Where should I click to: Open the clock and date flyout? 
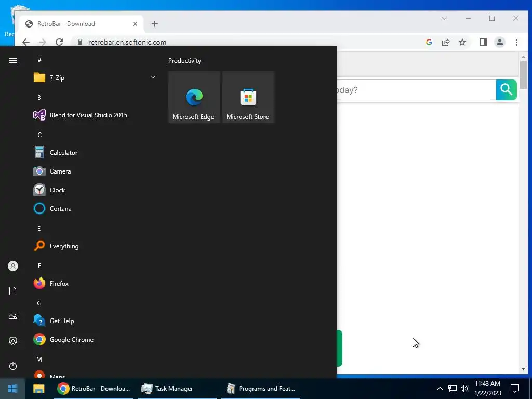487,389
